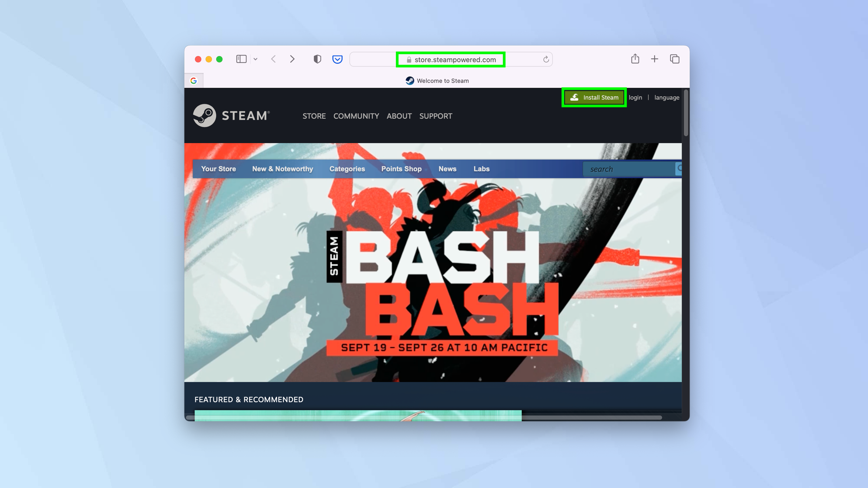This screenshot has height=488, width=868.
Task: Go back with the back arrow
Action: 273,59
